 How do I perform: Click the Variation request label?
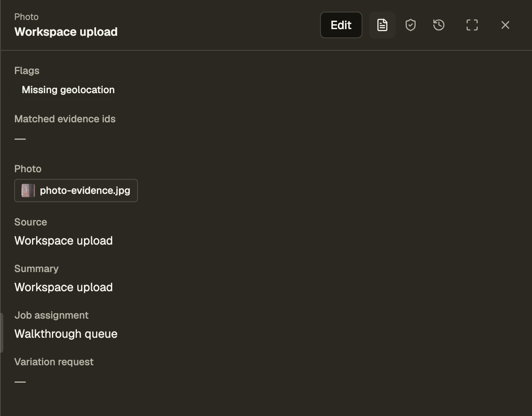54,362
